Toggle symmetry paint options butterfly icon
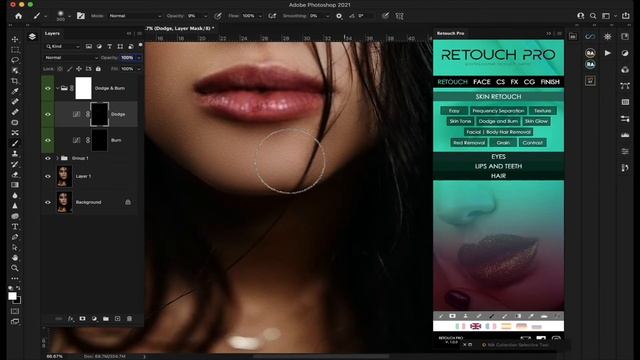Image resolution: width=640 pixels, height=360 pixels. pyautogui.click(x=400, y=16)
